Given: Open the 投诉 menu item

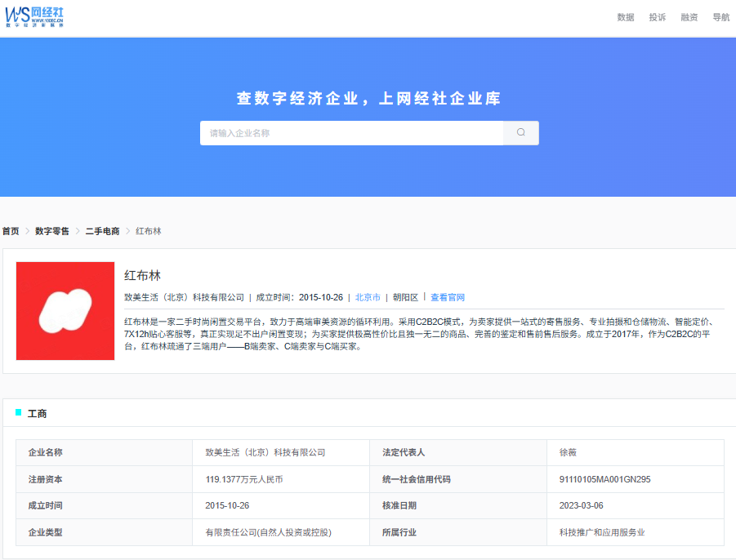Looking at the screenshot, I should (x=657, y=17).
